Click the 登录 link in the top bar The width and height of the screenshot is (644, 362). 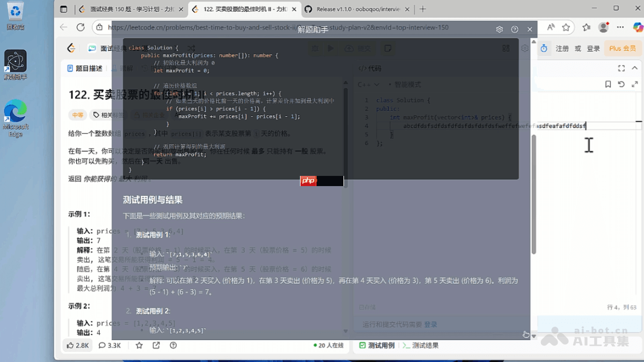pos(594,48)
